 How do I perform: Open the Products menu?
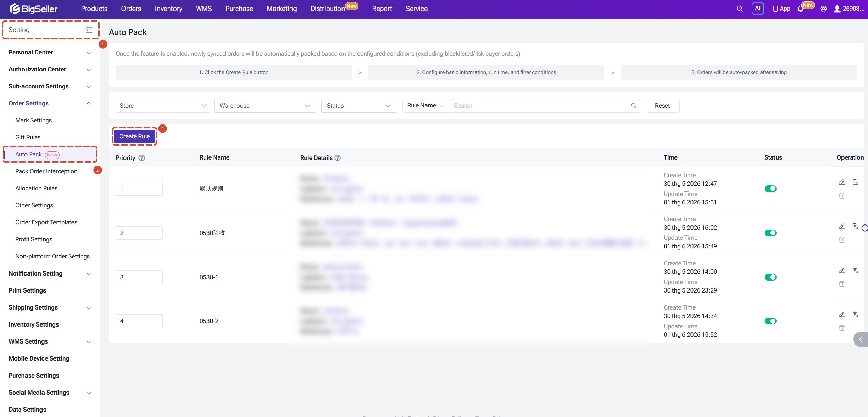(x=94, y=9)
